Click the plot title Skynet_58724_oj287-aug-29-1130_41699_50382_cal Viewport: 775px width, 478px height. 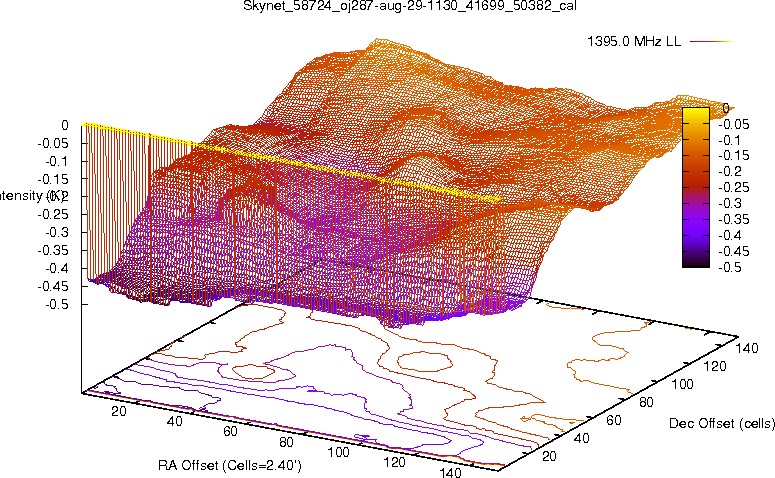click(410, 6)
